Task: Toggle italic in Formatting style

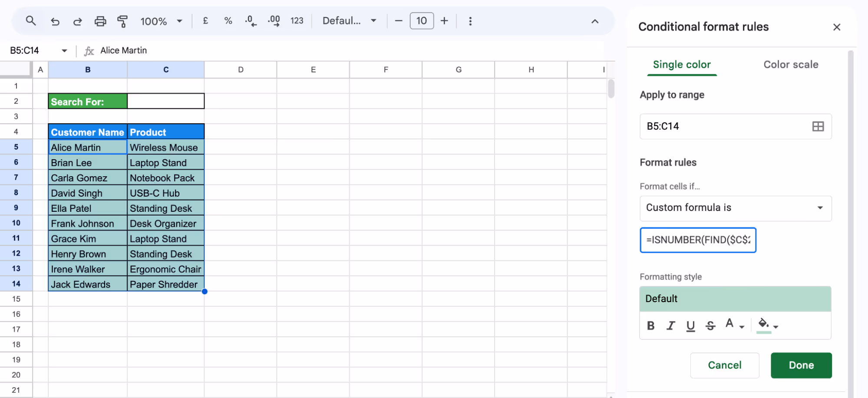Action: coord(670,326)
